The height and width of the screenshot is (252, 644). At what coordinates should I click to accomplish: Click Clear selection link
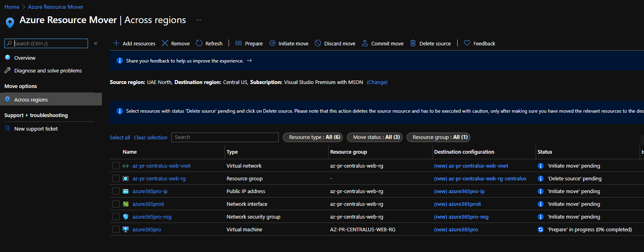[151, 138]
